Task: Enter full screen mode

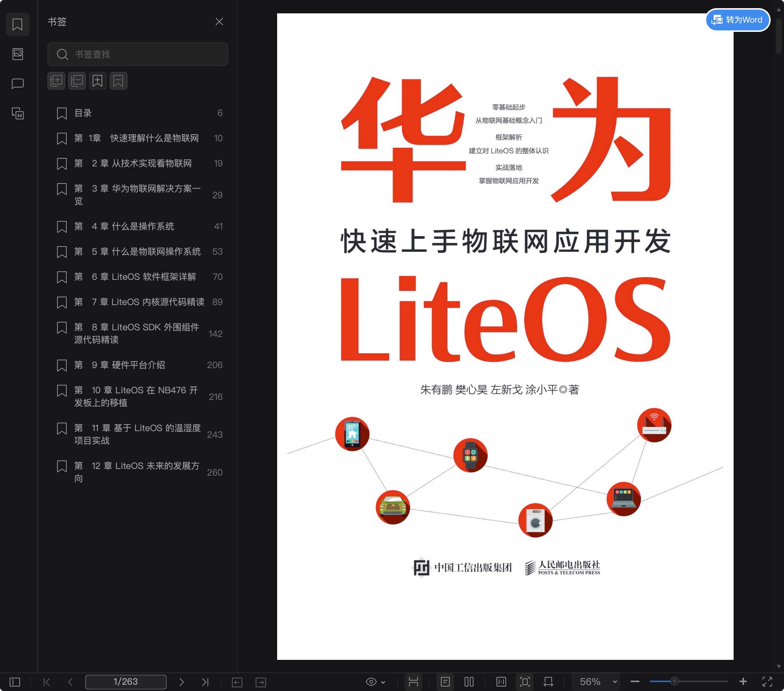Action: [x=767, y=682]
